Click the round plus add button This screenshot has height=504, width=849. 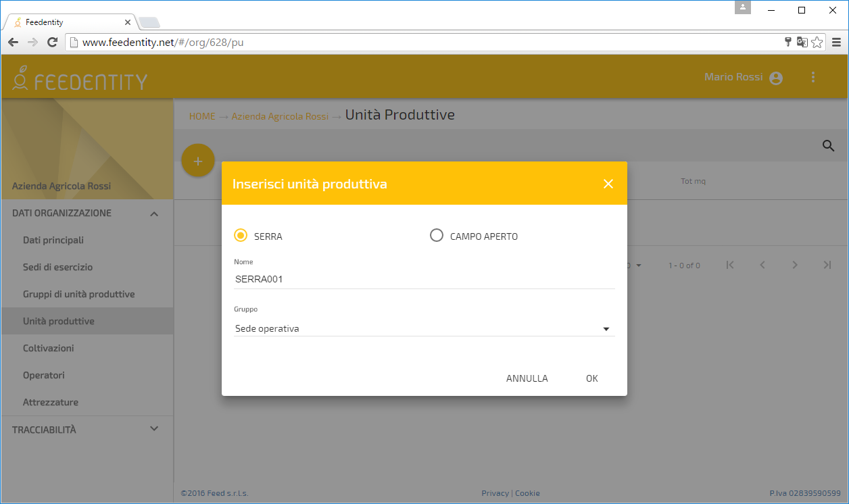[198, 161]
